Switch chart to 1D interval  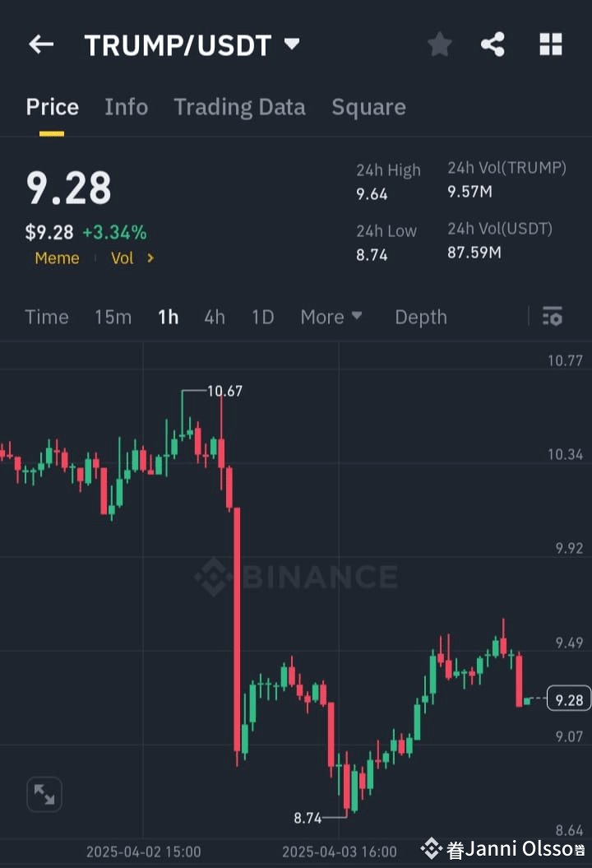click(262, 317)
